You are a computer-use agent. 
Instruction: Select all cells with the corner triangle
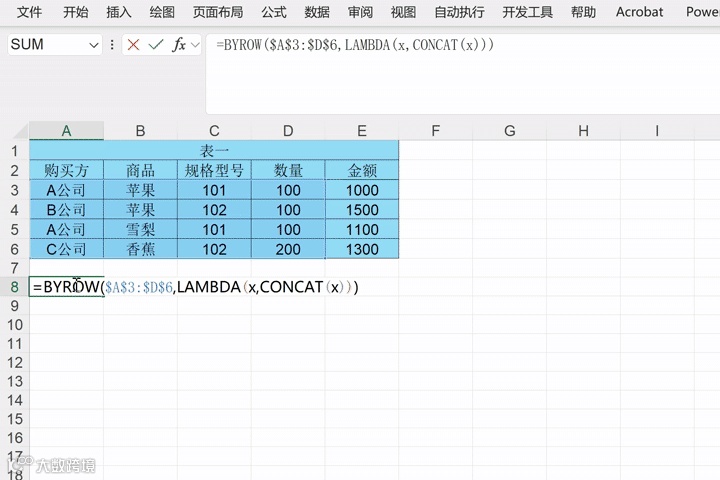(x=21, y=131)
